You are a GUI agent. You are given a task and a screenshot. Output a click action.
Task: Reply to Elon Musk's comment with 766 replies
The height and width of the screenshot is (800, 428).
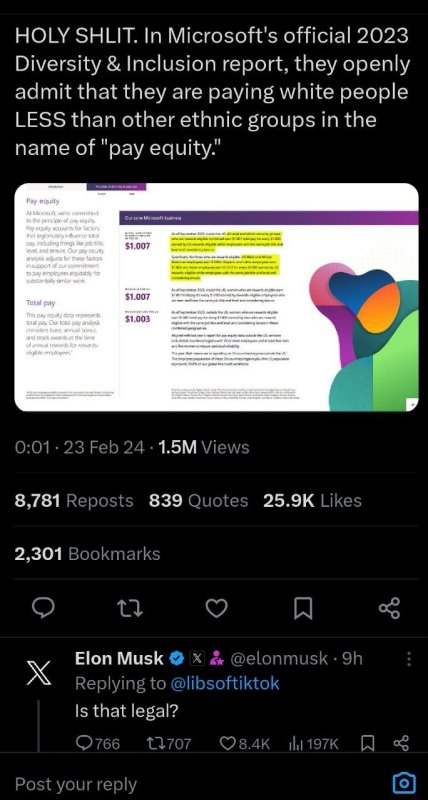pos(98,743)
